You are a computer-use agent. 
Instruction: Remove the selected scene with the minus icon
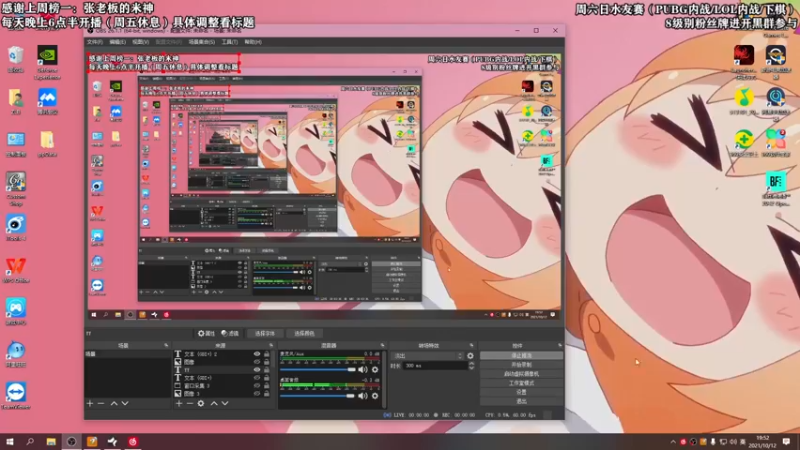pyautogui.click(x=101, y=404)
